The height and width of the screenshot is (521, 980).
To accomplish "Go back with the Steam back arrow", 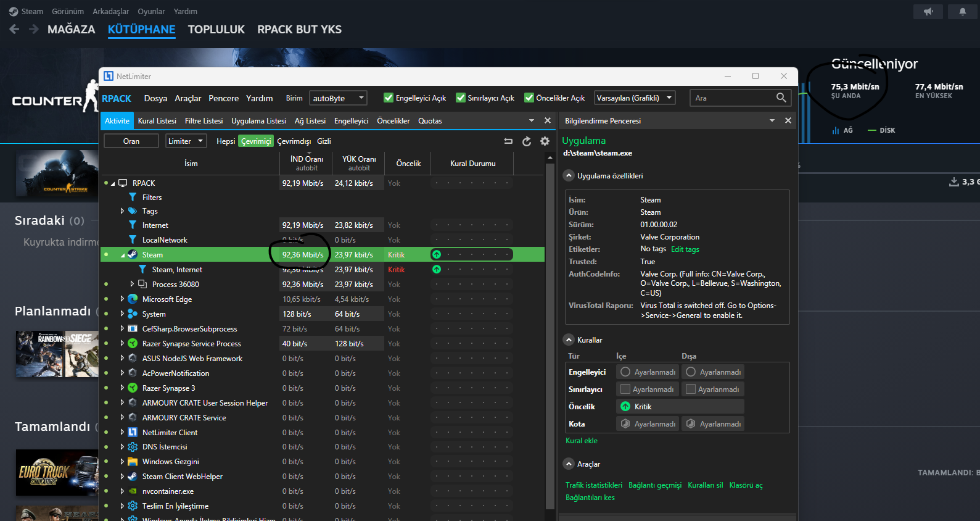I will pos(15,29).
